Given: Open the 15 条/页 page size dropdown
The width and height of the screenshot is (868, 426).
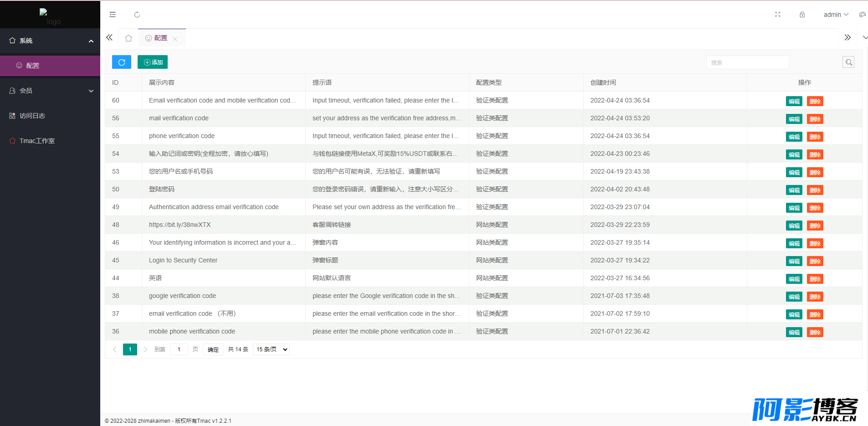Looking at the screenshot, I should coord(272,349).
